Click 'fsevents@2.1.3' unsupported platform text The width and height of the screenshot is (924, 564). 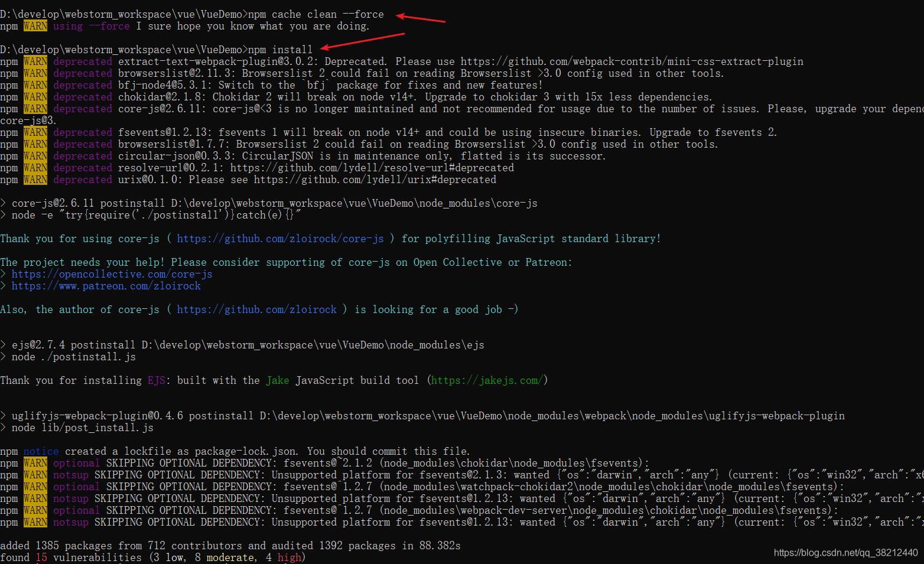click(464, 475)
